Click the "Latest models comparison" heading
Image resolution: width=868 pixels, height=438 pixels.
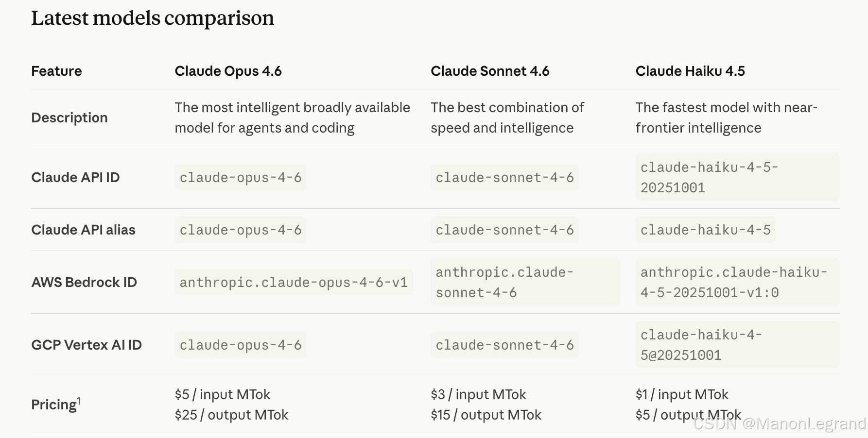coord(153,18)
